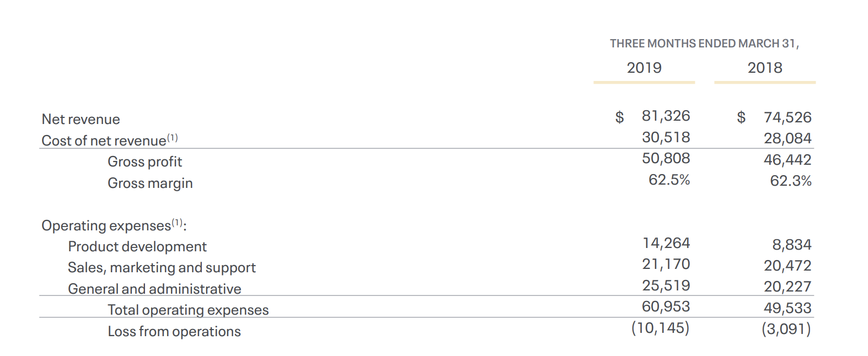The width and height of the screenshot is (868, 356).
Task: Select the General and administrative label
Action: (x=154, y=289)
